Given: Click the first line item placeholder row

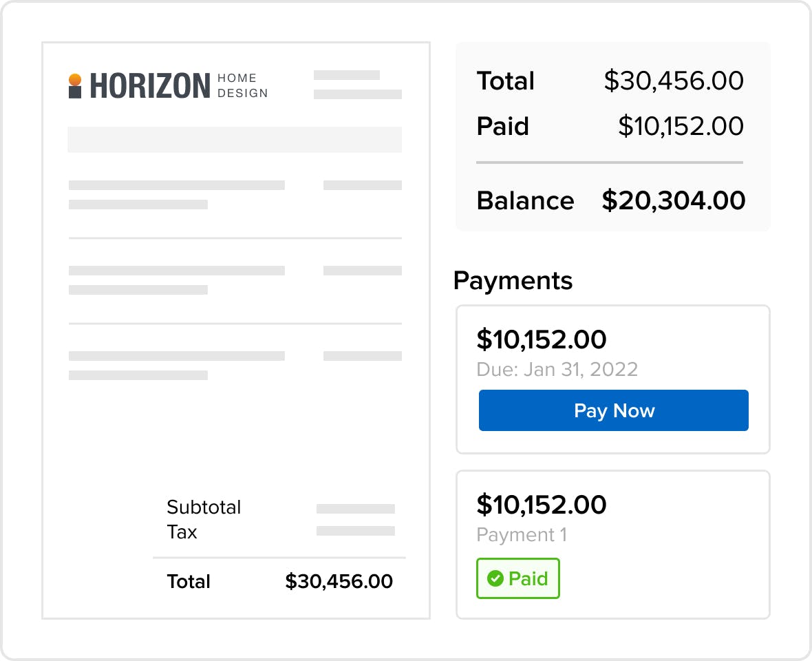Looking at the screenshot, I should pos(177,185).
